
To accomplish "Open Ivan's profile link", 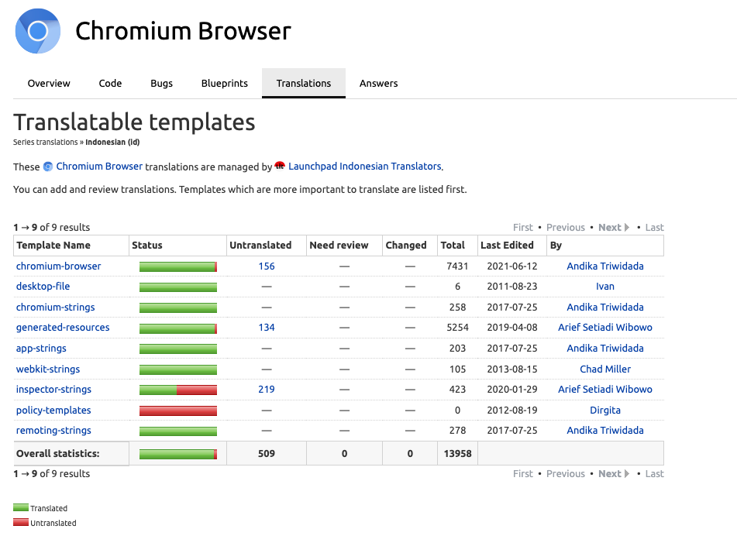I will click(605, 286).
